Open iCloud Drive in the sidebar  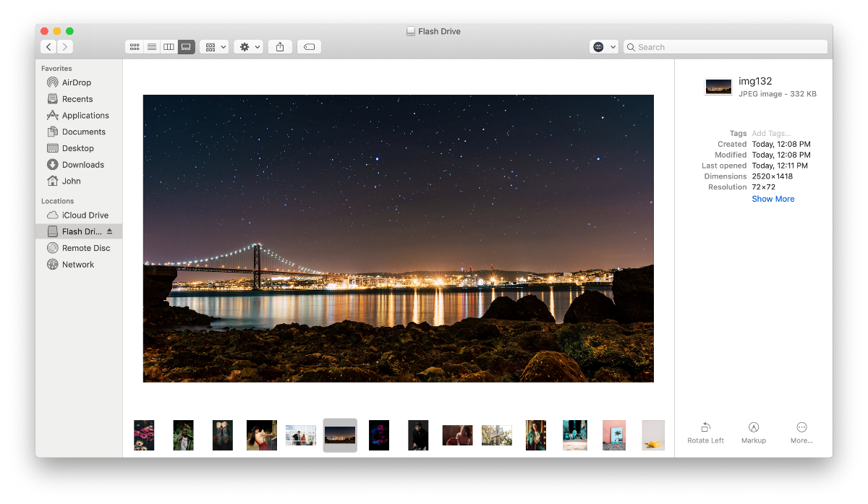(x=79, y=215)
